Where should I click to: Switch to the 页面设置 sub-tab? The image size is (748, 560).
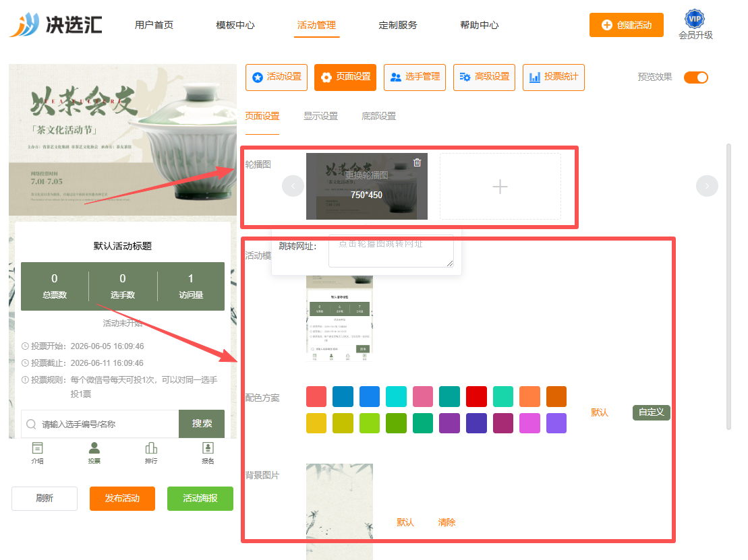262,116
